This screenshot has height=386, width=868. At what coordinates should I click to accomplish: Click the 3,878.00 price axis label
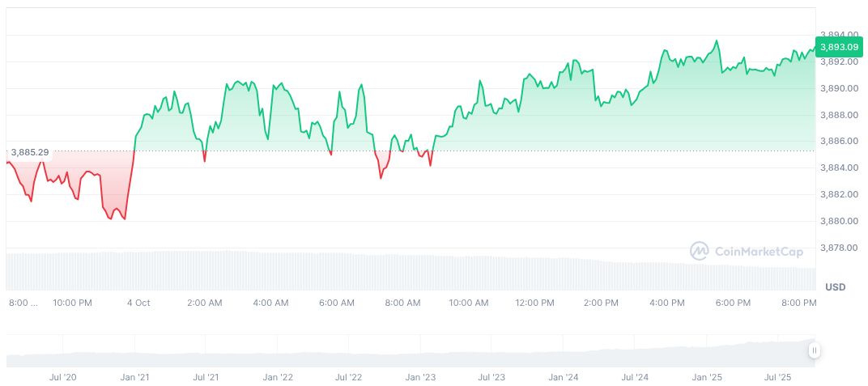(838, 248)
